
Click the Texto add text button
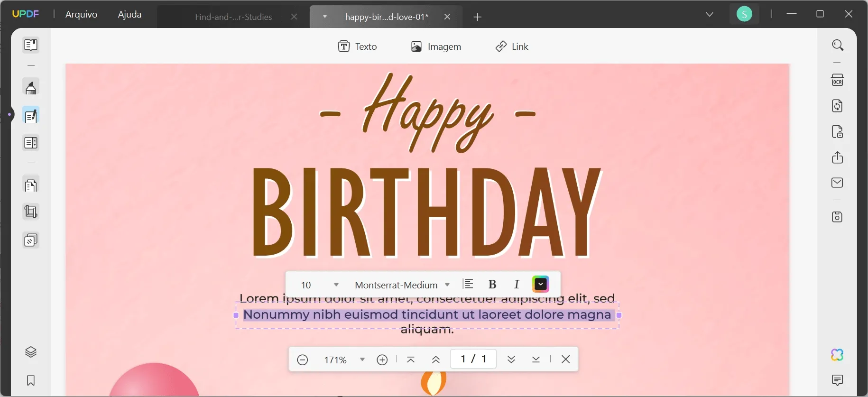[357, 46]
